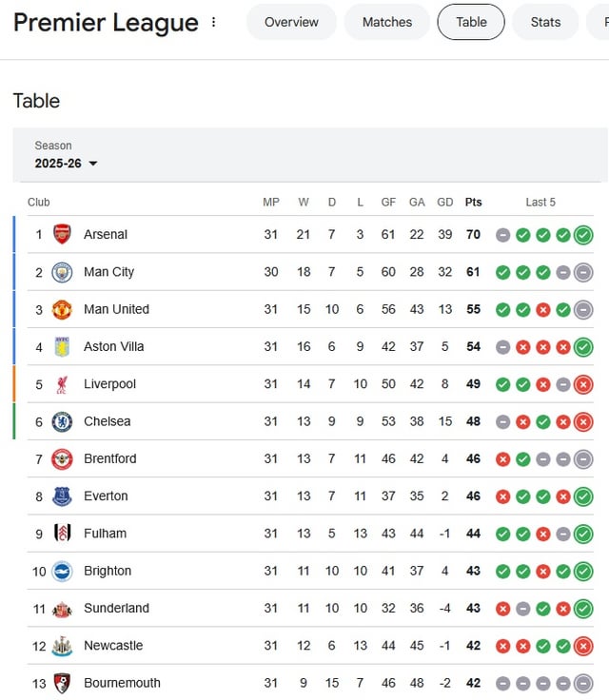The width and height of the screenshot is (609, 700).
Task: Open the Aston Villa team link
Action: tap(113, 346)
